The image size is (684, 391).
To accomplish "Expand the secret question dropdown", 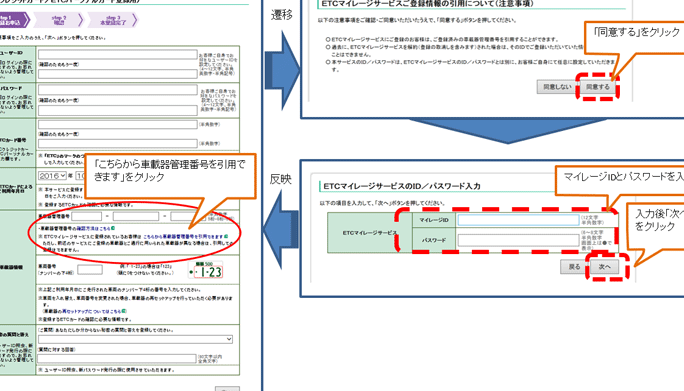I will 135,339.
